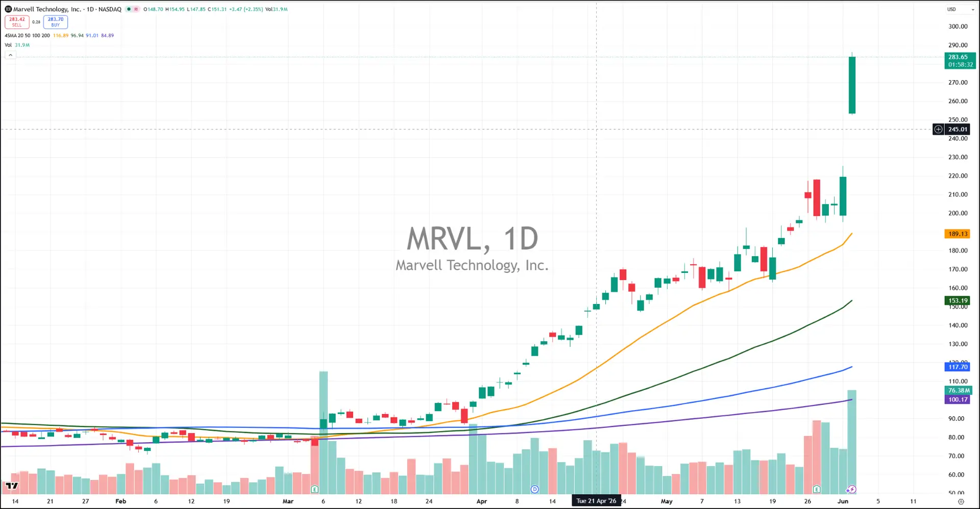Click the Feb label on the time axis
This screenshot has width=980, height=509.
120,501
